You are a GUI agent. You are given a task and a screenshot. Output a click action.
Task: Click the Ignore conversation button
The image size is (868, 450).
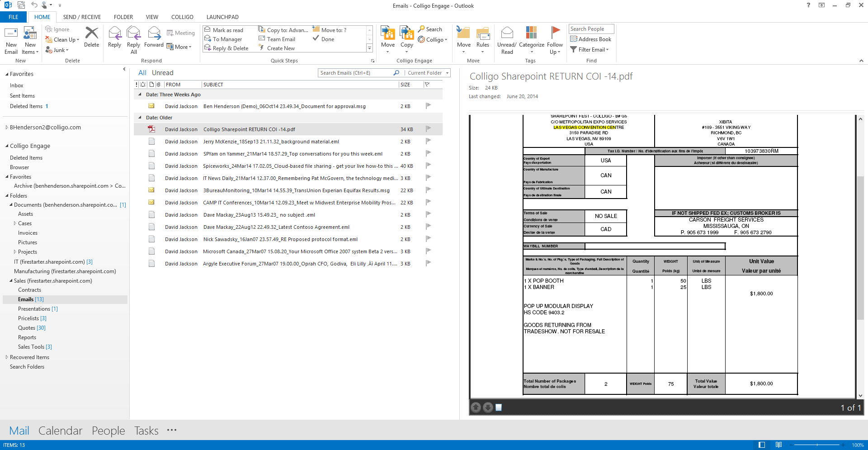click(57, 29)
